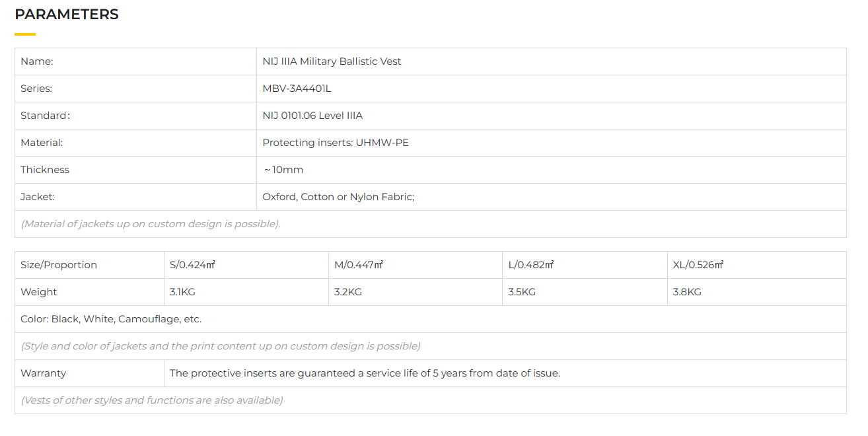The image size is (868, 436).
Task: Click the Color: Black, White, Camouflage row
Action: click(111, 319)
